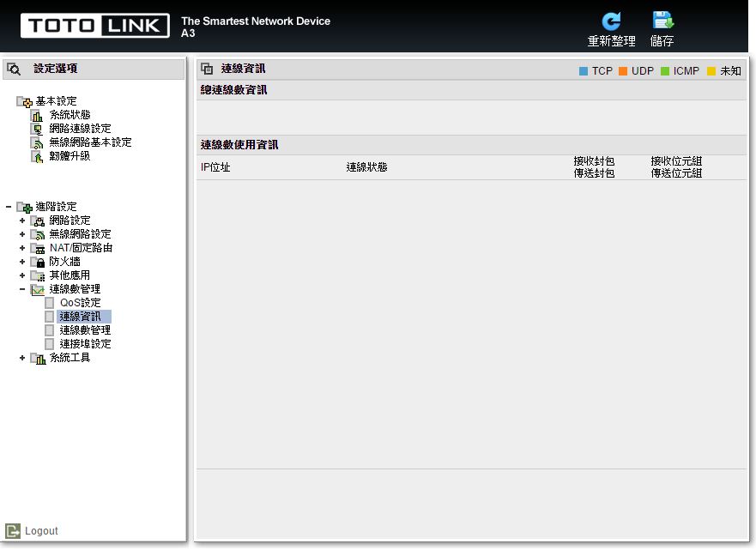Screen dimensions: 756x550
Task: Click the IP位址 column header
Action: pos(215,167)
